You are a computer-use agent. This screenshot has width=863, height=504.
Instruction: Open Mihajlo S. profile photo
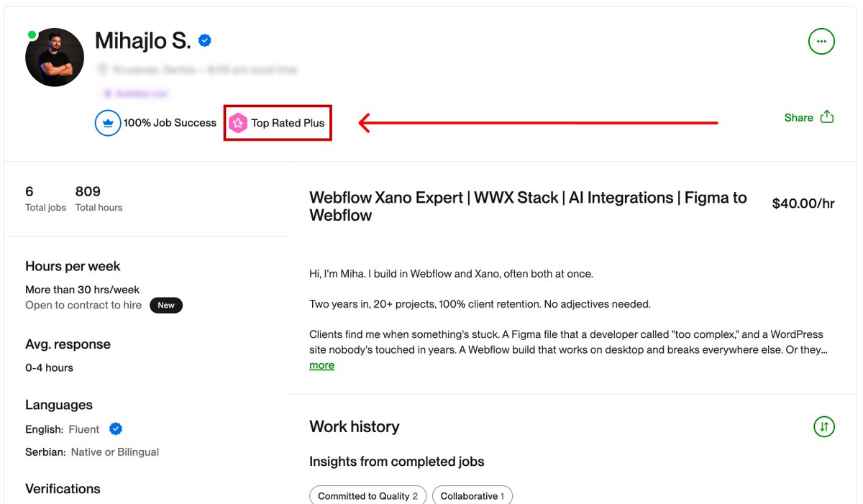55,58
